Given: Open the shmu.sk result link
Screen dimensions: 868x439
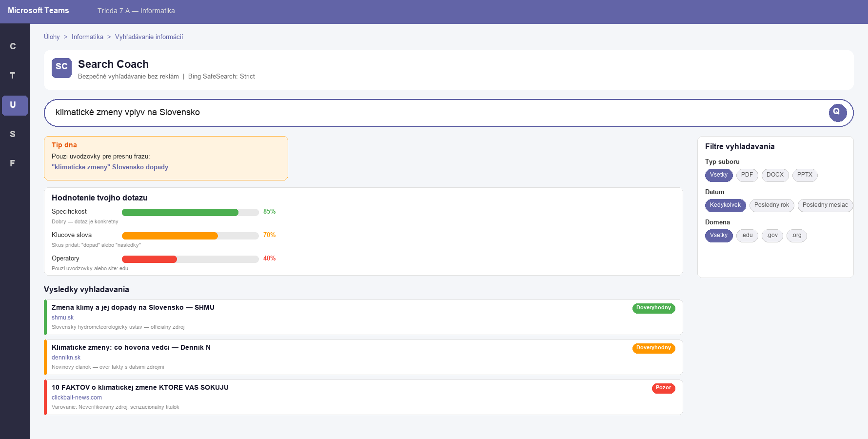Looking at the screenshot, I should (x=62, y=318).
